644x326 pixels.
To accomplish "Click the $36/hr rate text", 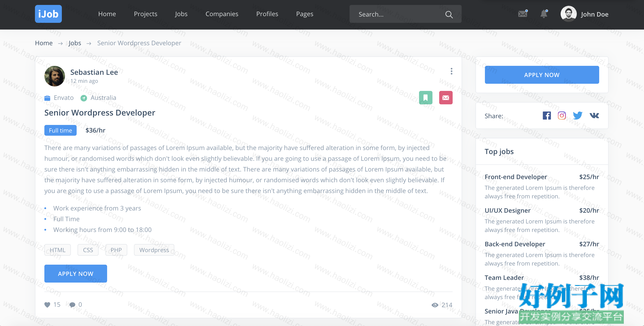I will (x=95, y=130).
